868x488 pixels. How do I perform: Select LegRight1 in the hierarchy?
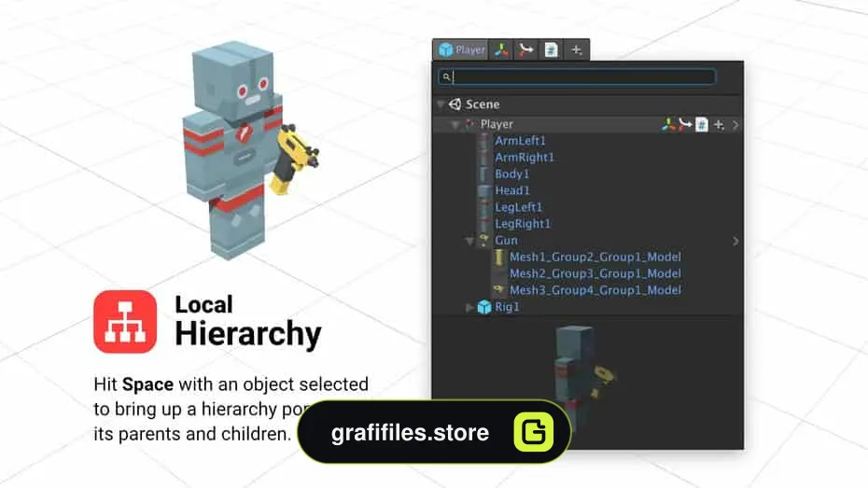pos(523,224)
